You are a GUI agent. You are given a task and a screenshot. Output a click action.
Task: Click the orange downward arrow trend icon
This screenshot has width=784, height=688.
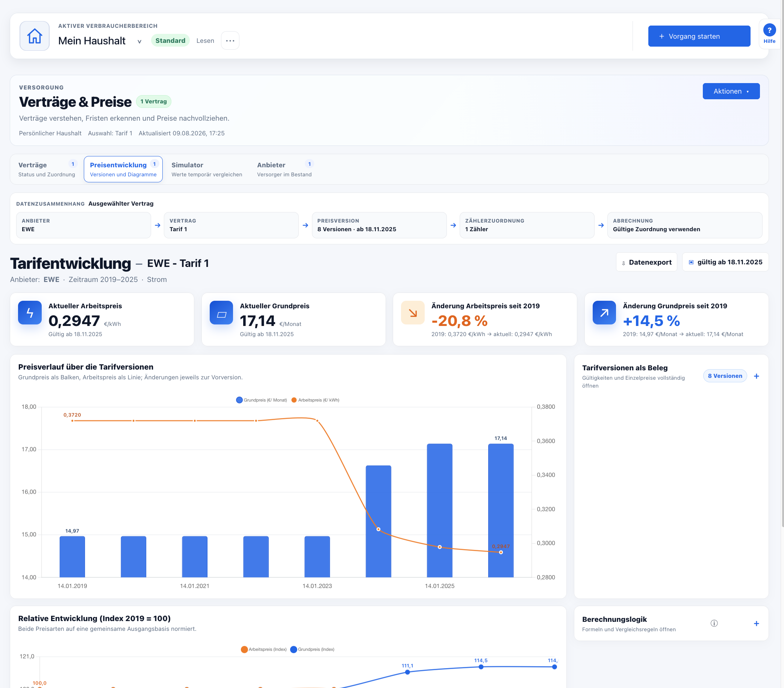(x=413, y=313)
